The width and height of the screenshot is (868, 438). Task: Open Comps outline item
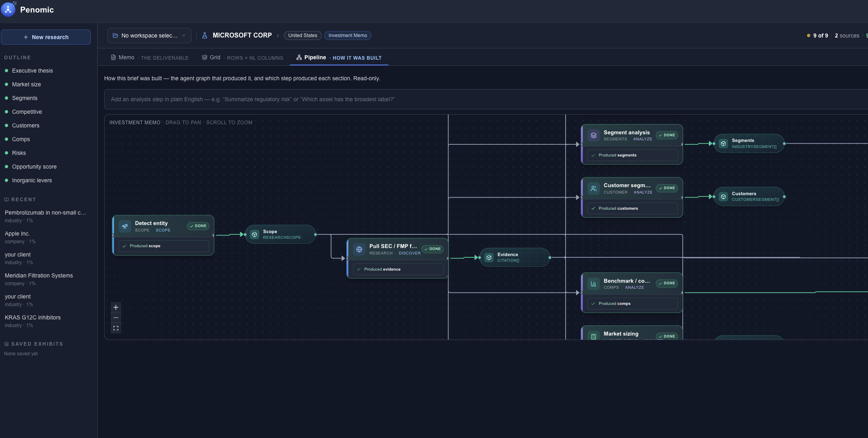[x=21, y=139]
